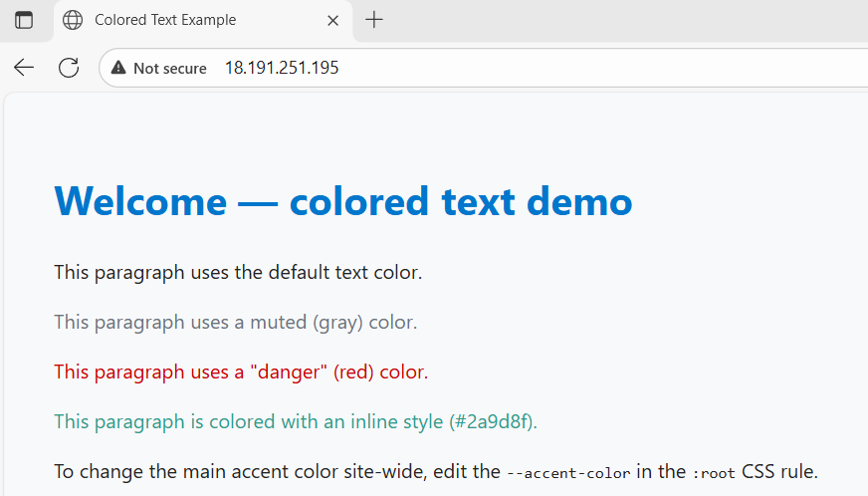
Task: Click the default text color paragraph
Action: pyautogui.click(x=238, y=273)
